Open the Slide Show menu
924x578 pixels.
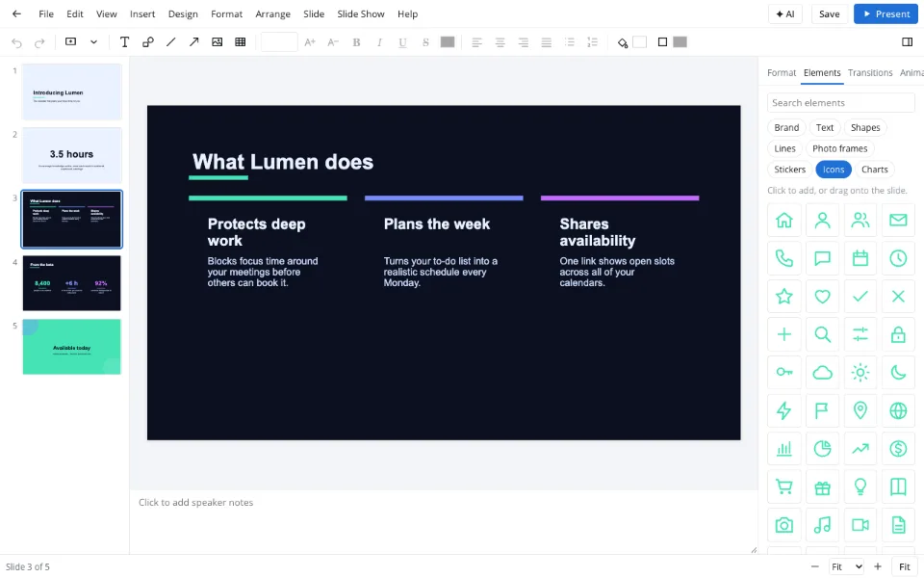point(361,13)
